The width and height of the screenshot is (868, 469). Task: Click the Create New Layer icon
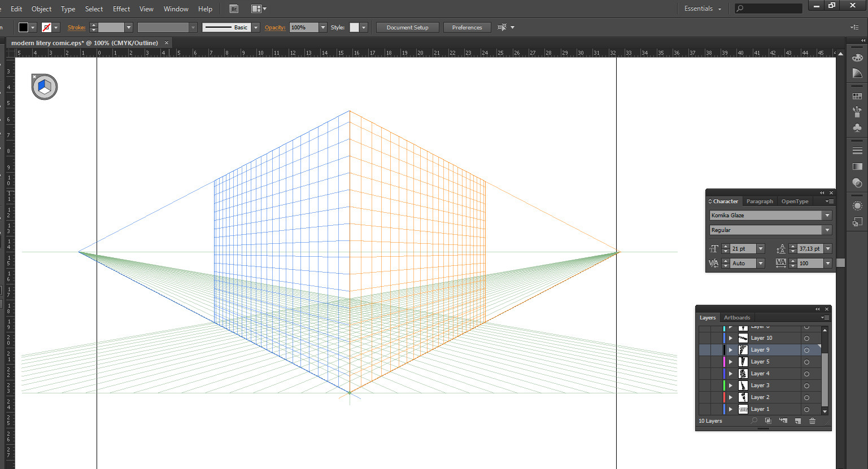click(797, 421)
